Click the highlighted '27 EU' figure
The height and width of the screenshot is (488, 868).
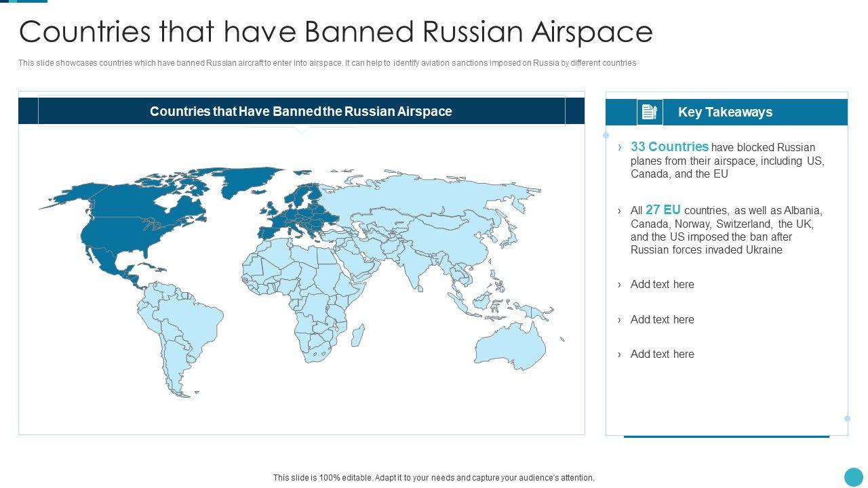click(663, 210)
